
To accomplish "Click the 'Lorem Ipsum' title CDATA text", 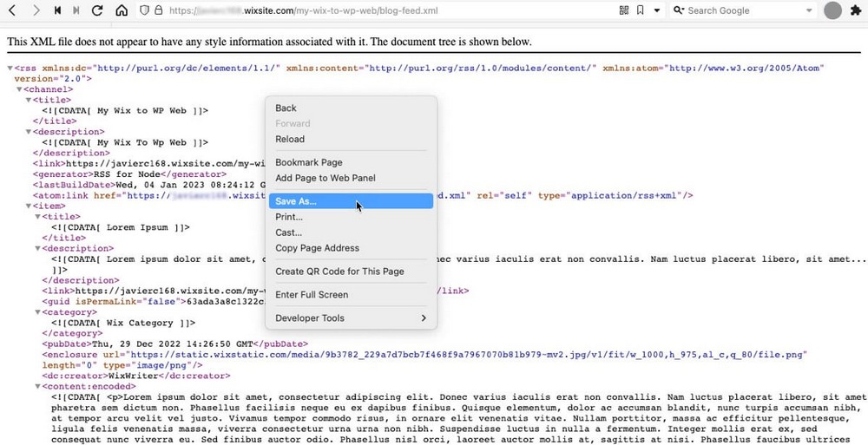I will [x=121, y=227].
